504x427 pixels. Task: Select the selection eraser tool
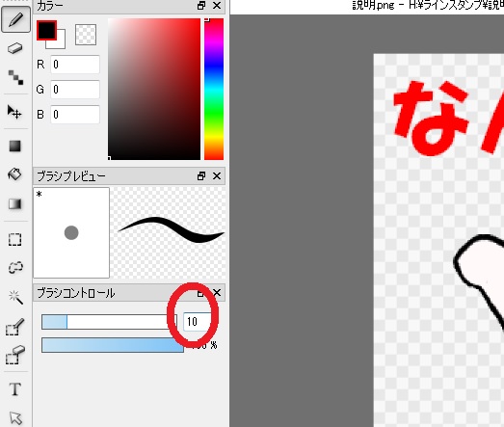[15, 355]
